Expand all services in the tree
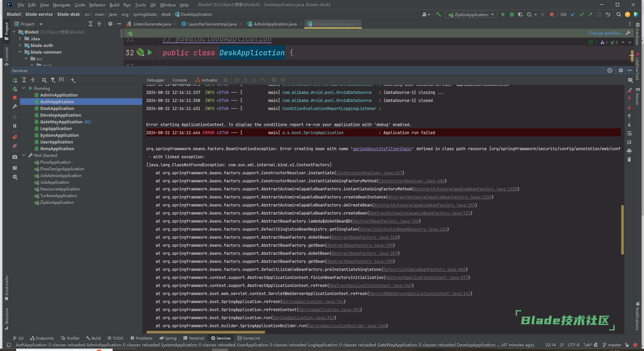The height and width of the screenshot is (351, 644). click(24, 80)
